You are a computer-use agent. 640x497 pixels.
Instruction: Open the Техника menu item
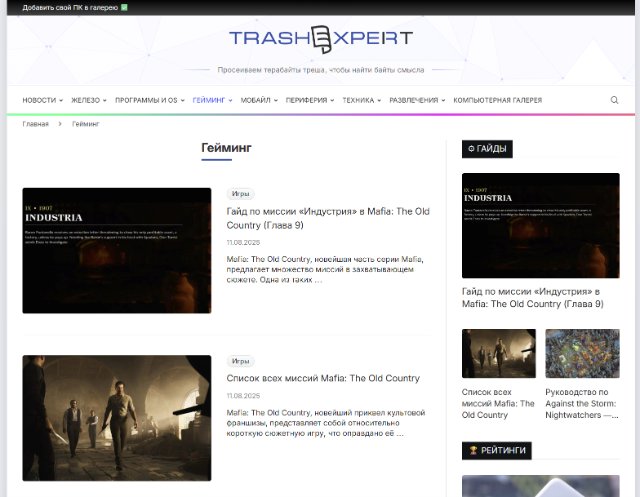[x=358, y=100]
